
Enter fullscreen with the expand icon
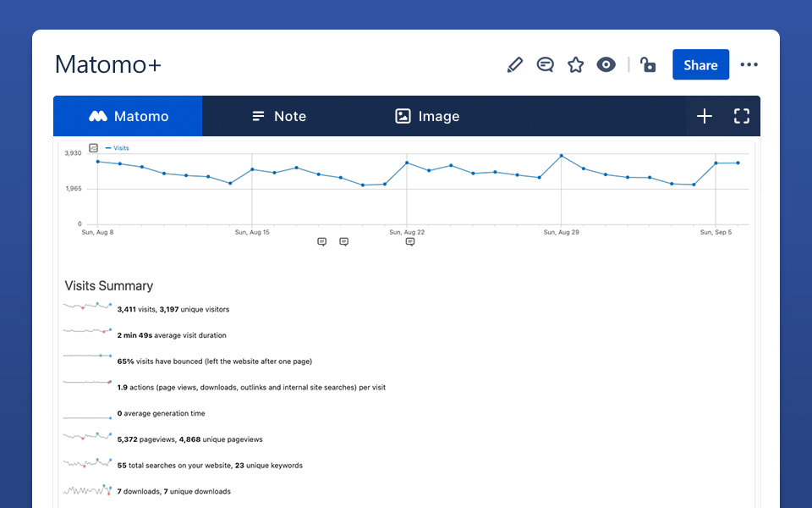[x=742, y=116]
